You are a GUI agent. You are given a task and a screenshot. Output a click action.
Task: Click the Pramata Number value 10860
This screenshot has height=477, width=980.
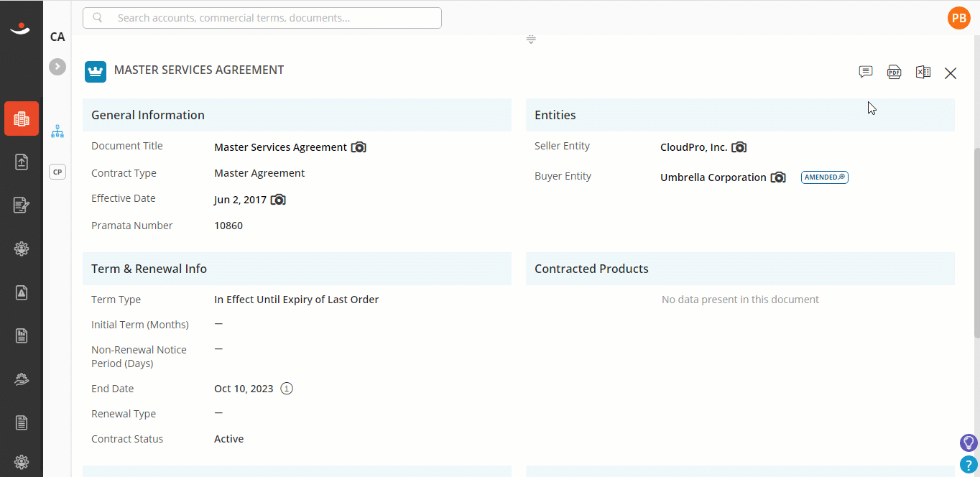tap(228, 226)
